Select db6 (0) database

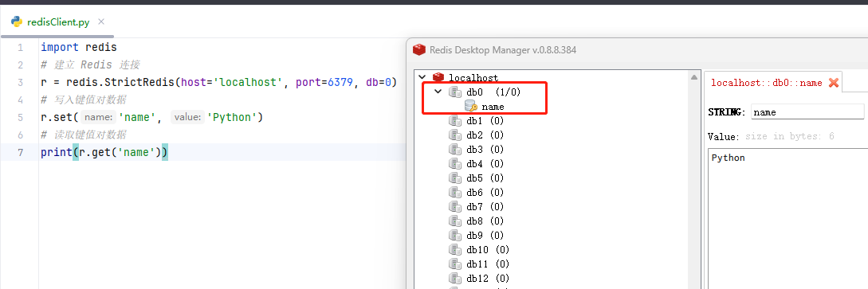click(x=485, y=193)
